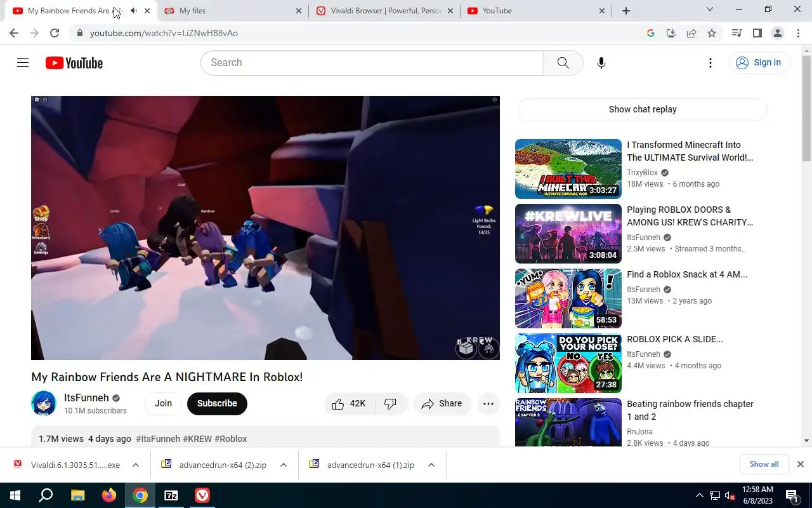
Task: Open the browser side panel icon
Action: pos(757,33)
